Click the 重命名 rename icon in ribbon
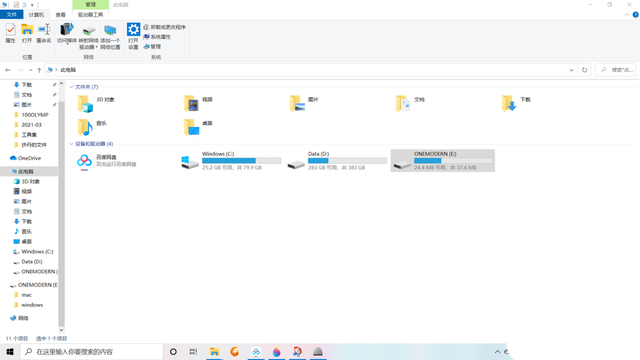 [x=44, y=33]
